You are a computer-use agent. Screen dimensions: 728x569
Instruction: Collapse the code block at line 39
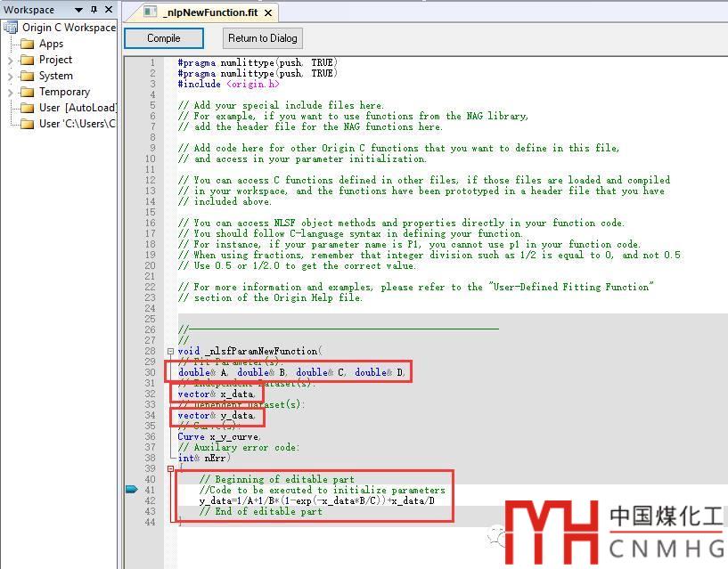coord(170,468)
